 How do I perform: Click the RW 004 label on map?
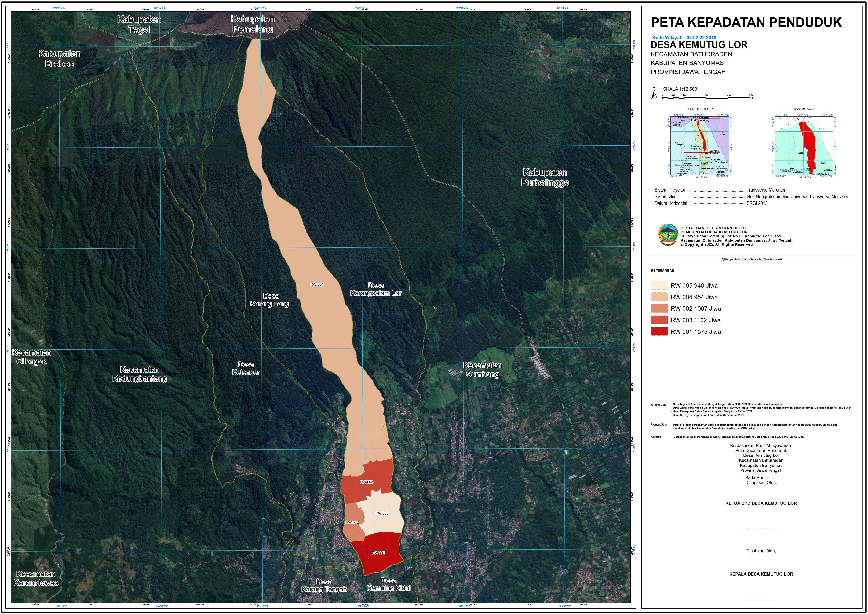pyautogui.click(x=317, y=284)
